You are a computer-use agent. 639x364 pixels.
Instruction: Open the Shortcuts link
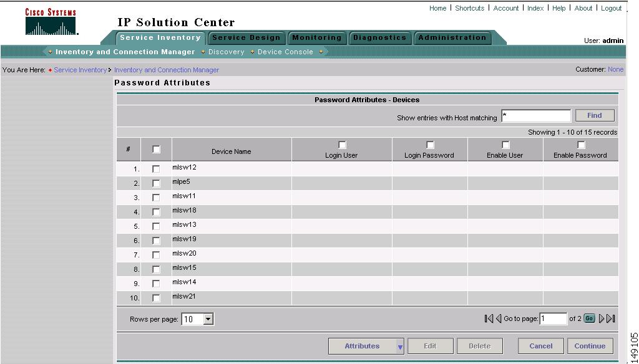(x=469, y=8)
